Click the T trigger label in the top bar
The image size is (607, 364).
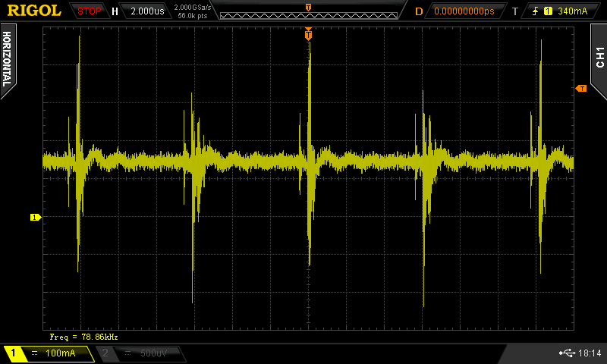pos(515,11)
